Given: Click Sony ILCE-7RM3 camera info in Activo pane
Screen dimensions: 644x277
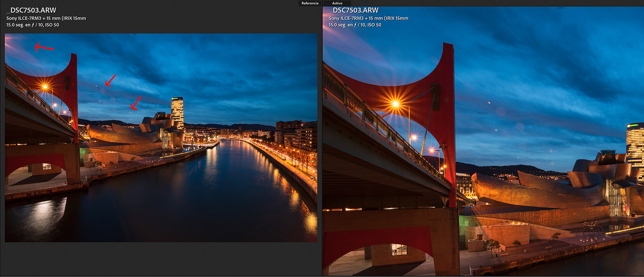Looking at the screenshot, I should point(368,18).
